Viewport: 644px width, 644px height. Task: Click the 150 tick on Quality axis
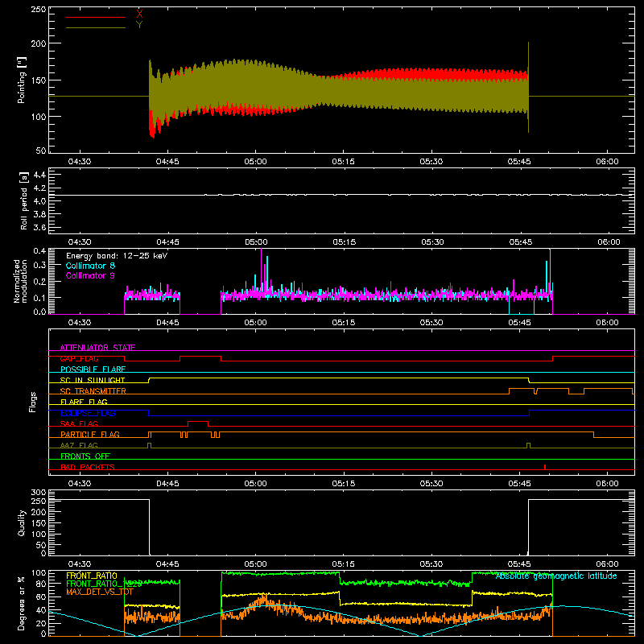[x=39, y=523]
